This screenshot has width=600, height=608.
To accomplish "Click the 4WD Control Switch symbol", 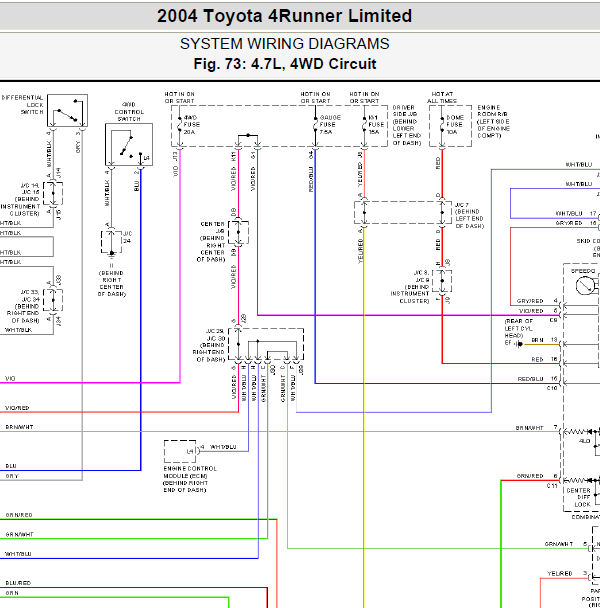I will tap(129, 145).
